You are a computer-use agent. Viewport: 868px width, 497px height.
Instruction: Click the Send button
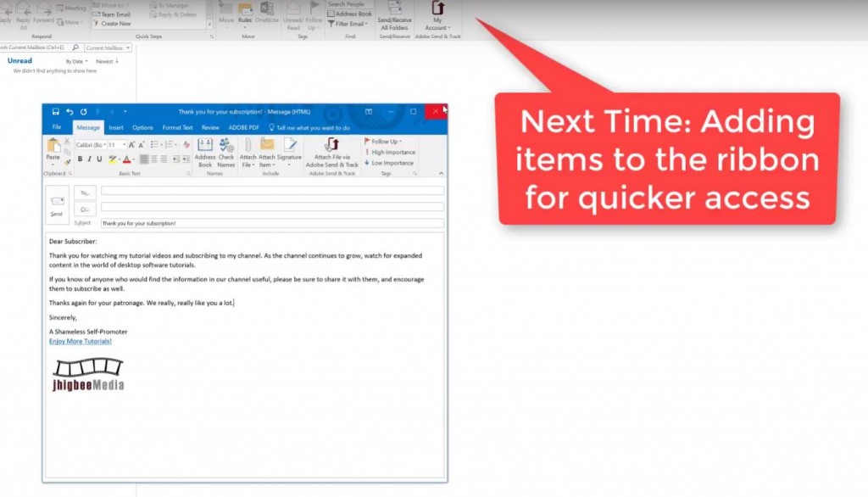point(57,205)
